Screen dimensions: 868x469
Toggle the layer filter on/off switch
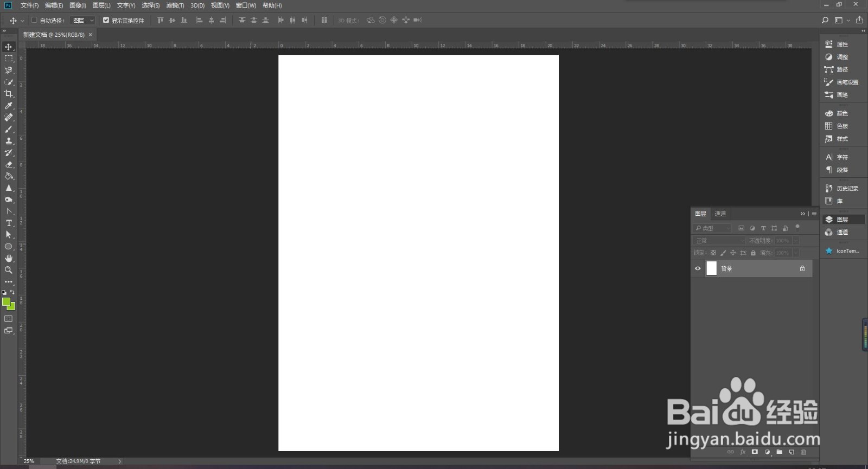pos(797,228)
